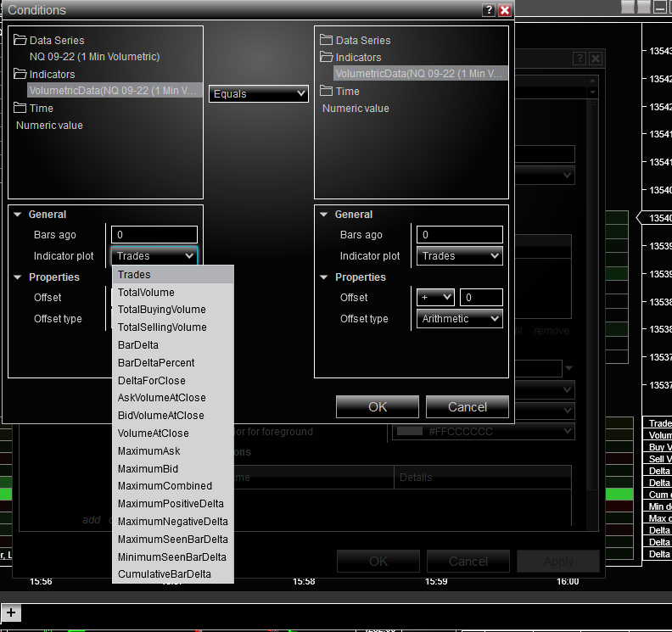Click the right Offset value field
Viewport: 672px width, 632px height.
point(481,297)
